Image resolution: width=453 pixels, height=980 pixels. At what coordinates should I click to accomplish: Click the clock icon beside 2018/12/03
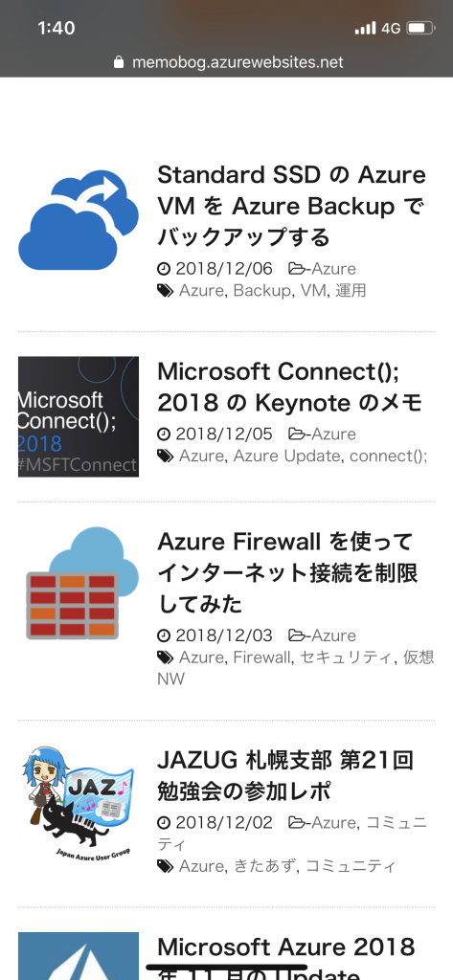click(x=164, y=635)
